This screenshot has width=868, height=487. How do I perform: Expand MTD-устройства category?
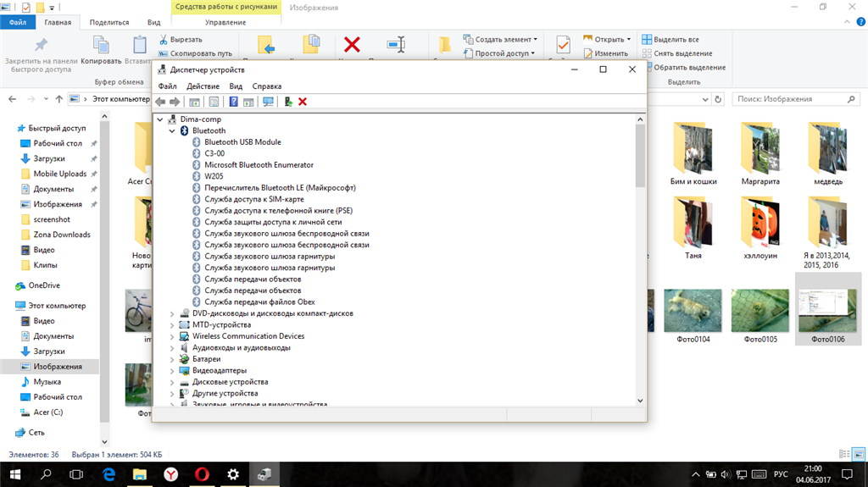[172, 325]
